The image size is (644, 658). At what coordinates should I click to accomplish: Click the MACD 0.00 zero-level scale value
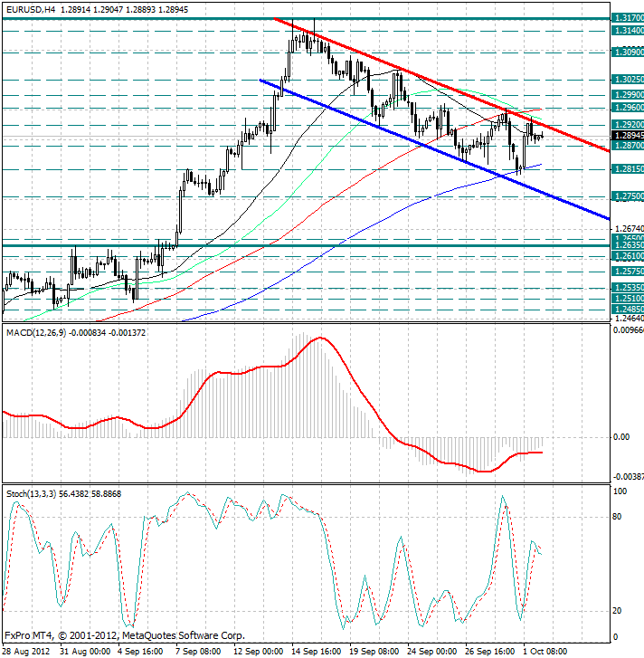[621, 437]
